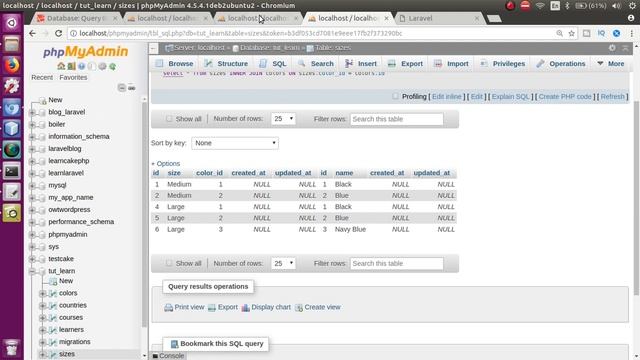
Task: Click the Create PHP code link
Action: pyautogui.click(x=565, y=97)
